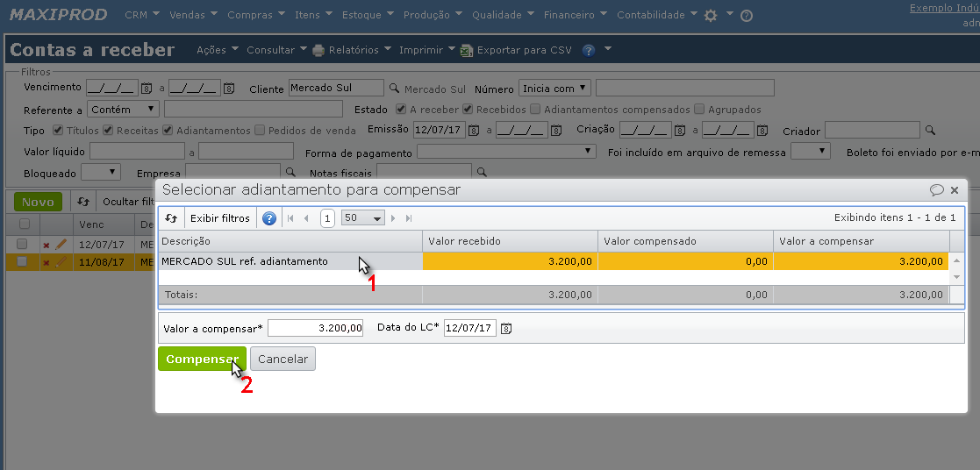Toggle the Adiantamentos checkbox
Viewport: 980px width, 470px height.
point(168,130)
